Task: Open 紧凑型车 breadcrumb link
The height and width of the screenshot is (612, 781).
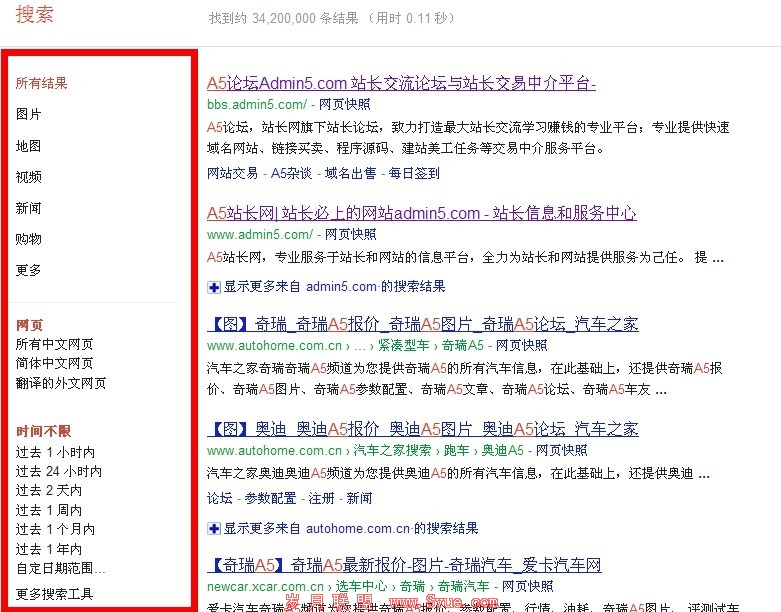Action: click(x=403, y=346)
